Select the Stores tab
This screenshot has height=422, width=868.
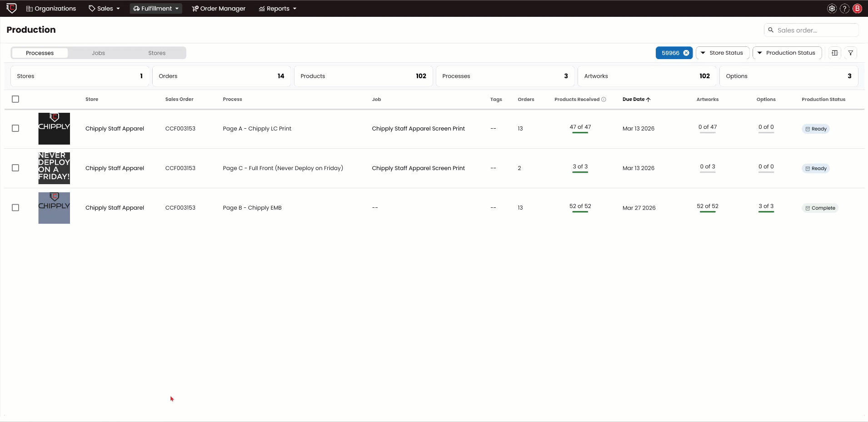point(156,53)
